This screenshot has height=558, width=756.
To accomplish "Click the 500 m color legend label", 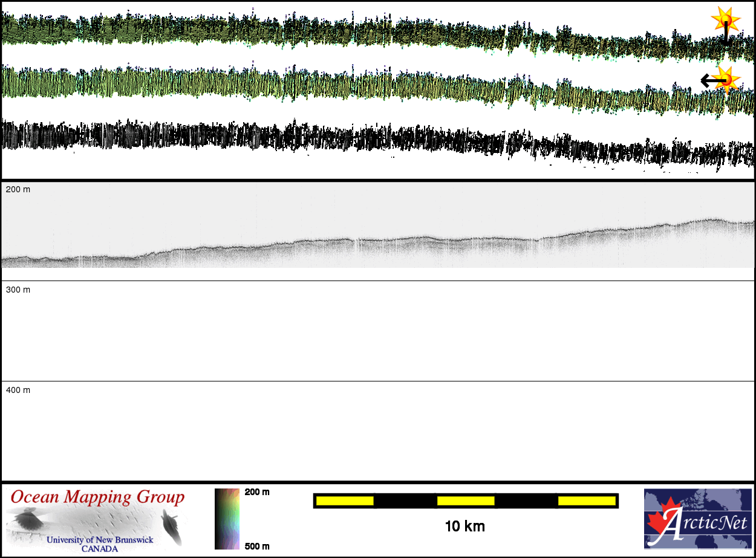I will (x=257, y=547).
